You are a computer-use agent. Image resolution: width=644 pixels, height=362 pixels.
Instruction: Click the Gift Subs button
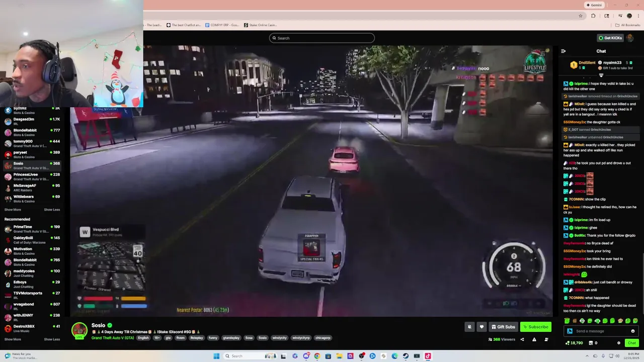point(503,327)
